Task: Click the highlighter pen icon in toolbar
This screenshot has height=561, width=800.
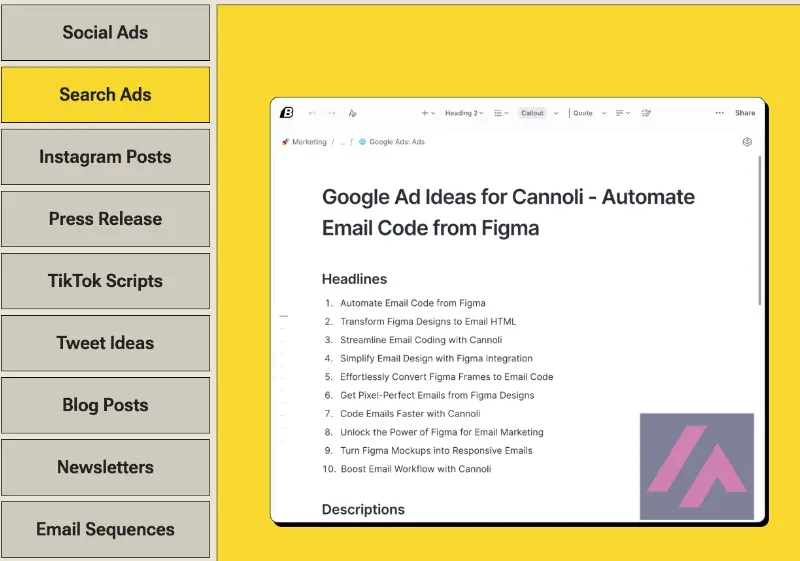Action: click(x=646, y=113)
